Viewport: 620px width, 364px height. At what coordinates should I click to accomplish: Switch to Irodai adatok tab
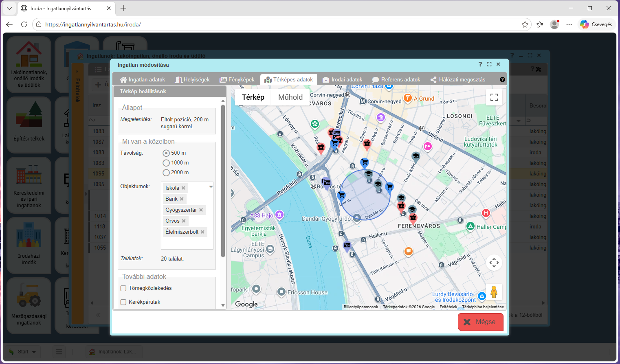[x=343, y=80]
